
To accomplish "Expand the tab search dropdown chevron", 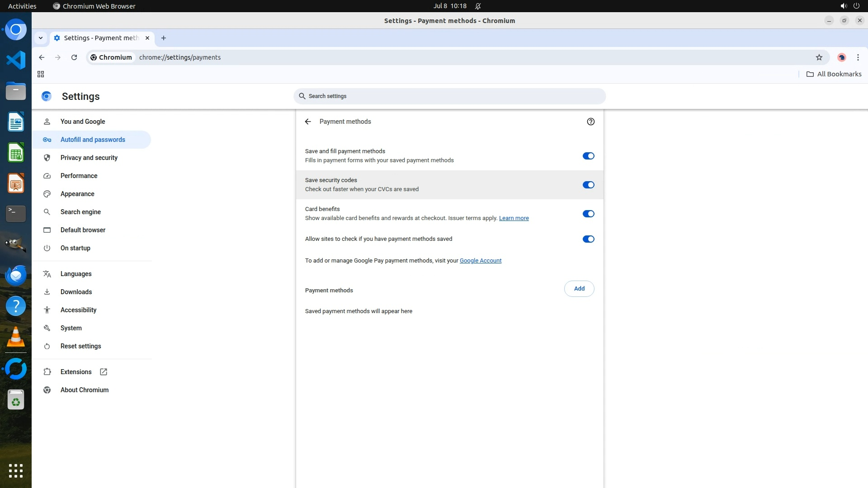I will click(41, 38).
